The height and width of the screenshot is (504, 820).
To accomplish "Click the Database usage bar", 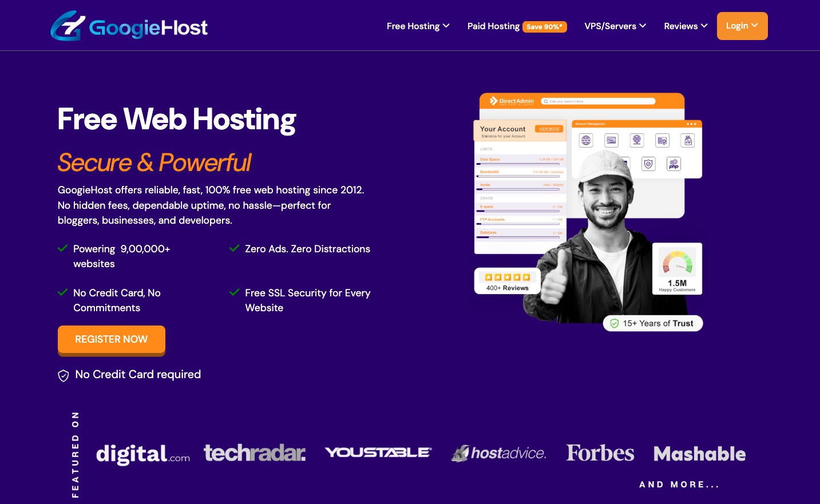I will pyautogui.click(x=518, y=237).
